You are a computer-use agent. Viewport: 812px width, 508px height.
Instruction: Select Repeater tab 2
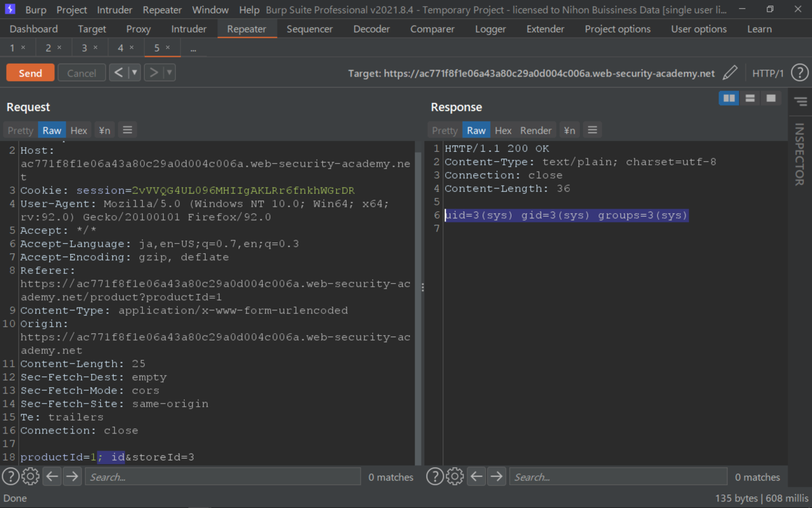click(x=49, y=48)
